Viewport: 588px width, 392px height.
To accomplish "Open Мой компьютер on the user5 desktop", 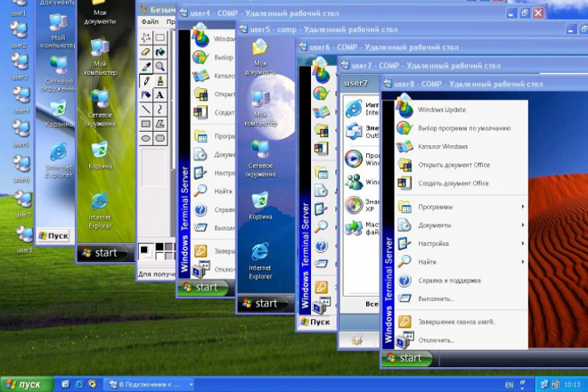I will pos(260,108).
